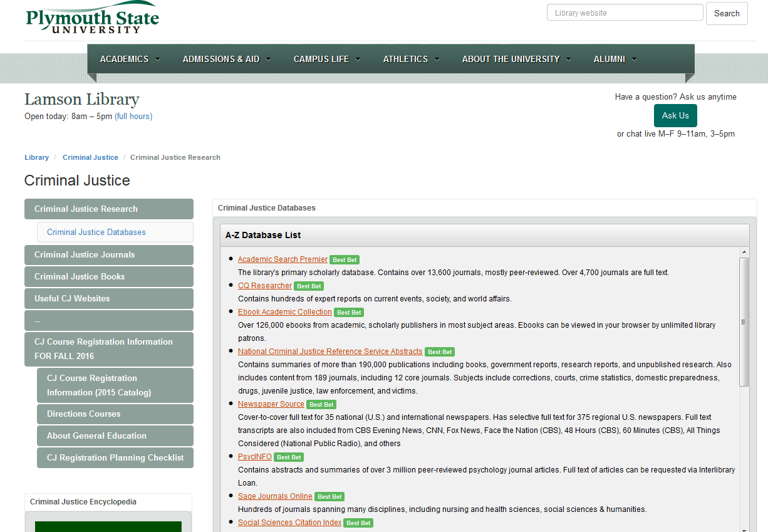Navigate back via the Library breadcrumb
768x532 pixels.
click(x=36, y=157)
